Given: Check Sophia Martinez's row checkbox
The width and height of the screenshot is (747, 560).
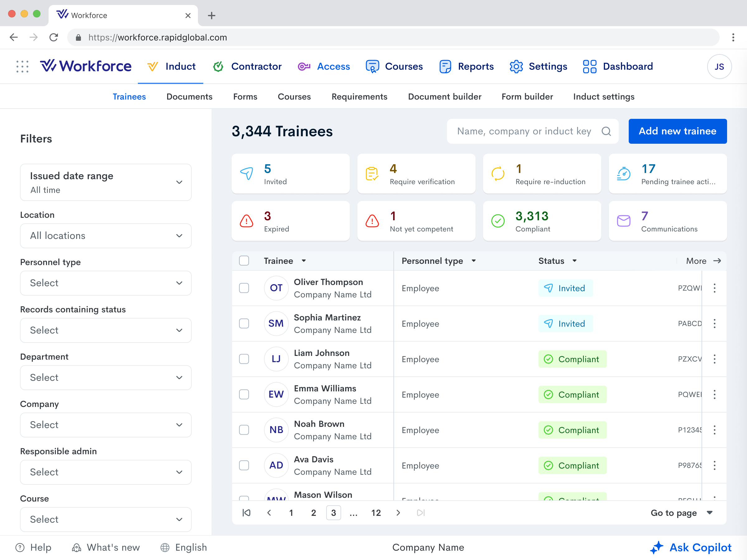Looking at the screenshot, I should coord(244,323).
